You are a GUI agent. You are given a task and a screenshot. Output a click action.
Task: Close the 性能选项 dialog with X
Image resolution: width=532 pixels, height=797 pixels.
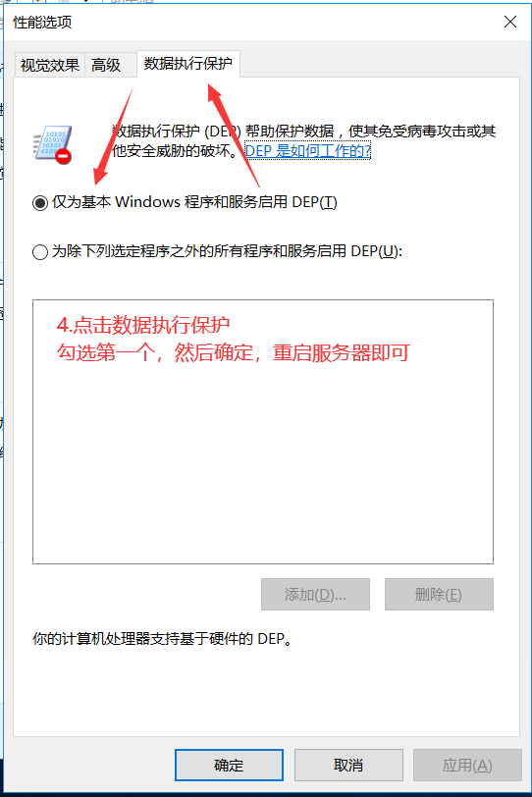510,22
